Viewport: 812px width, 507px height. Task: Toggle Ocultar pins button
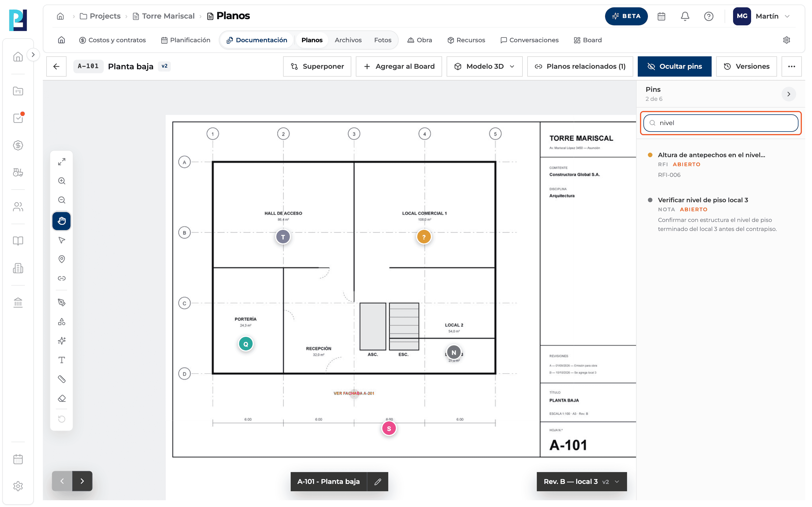[x=674, y=66]
